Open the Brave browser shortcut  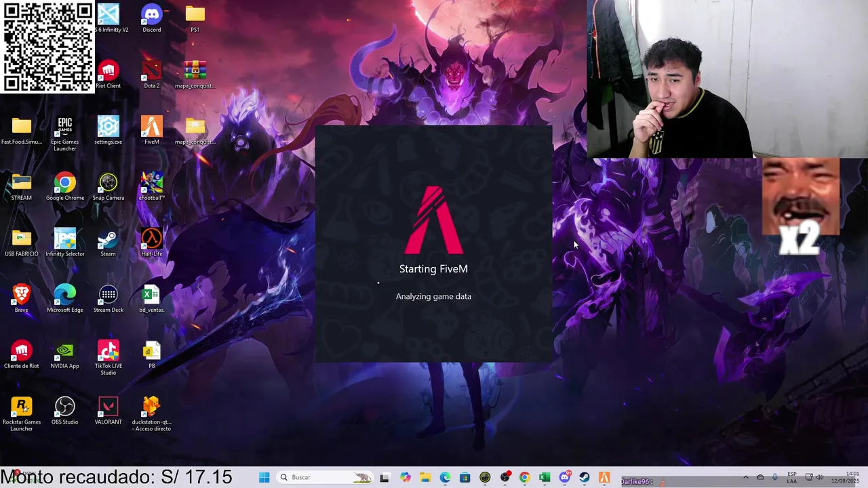pyautogui.click(x=21, y=298)
